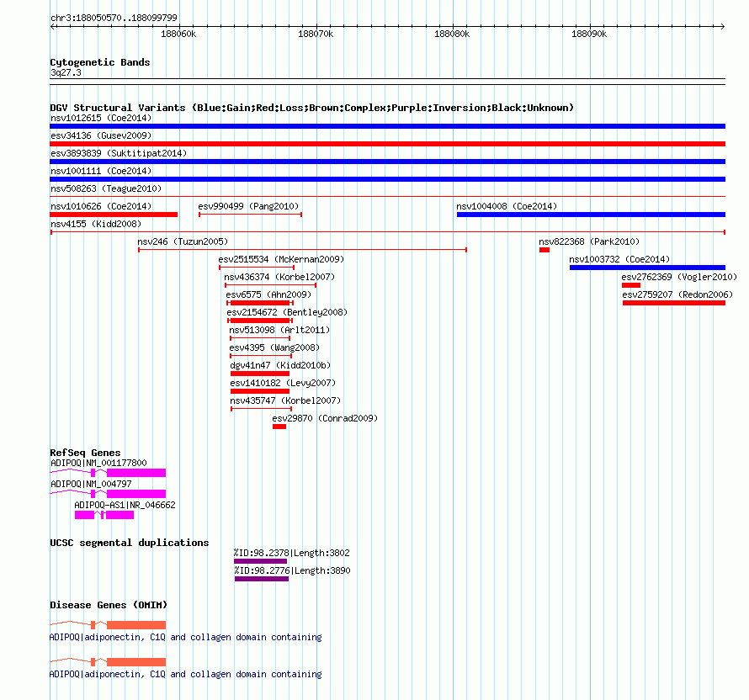Click the Cytogenetic Bands track title
This screenshot has height=700, width=749.
tap(100, 62)
